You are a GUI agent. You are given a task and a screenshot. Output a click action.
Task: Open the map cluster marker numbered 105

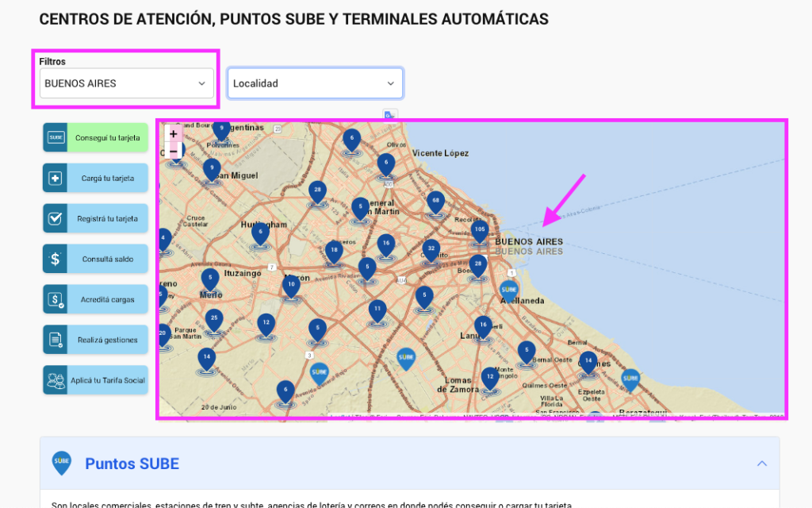[x=480, y=233]
